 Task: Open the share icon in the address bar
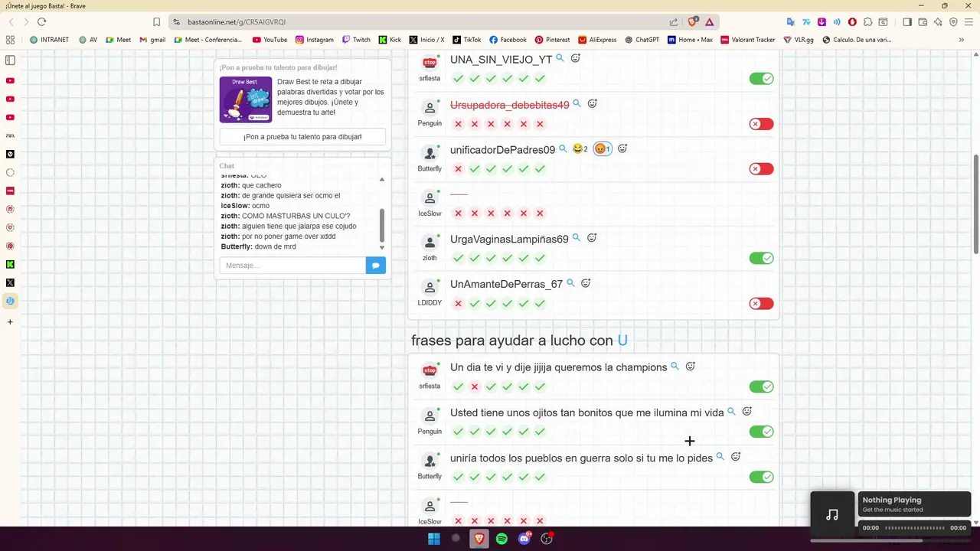tap(674, 22)
